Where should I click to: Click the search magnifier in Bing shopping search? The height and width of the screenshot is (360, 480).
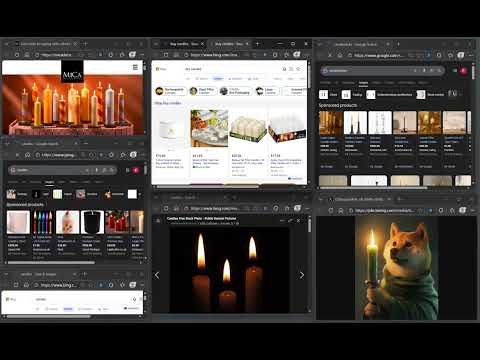tap(298, 69)
